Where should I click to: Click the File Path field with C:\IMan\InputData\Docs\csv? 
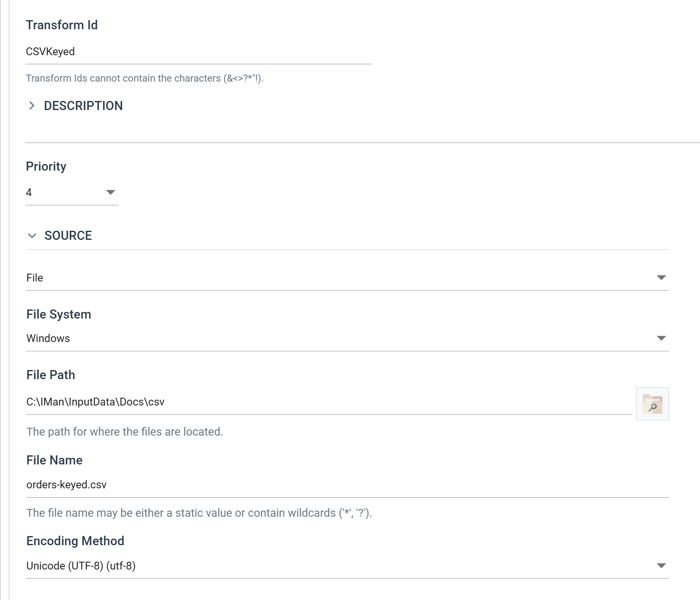point(329,402)
